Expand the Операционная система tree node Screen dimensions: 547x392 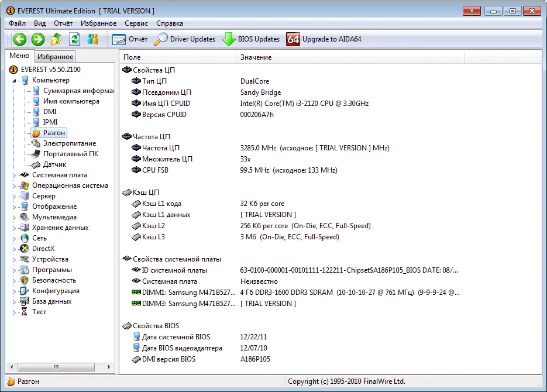pyautogui.click(x=15, y=185)
